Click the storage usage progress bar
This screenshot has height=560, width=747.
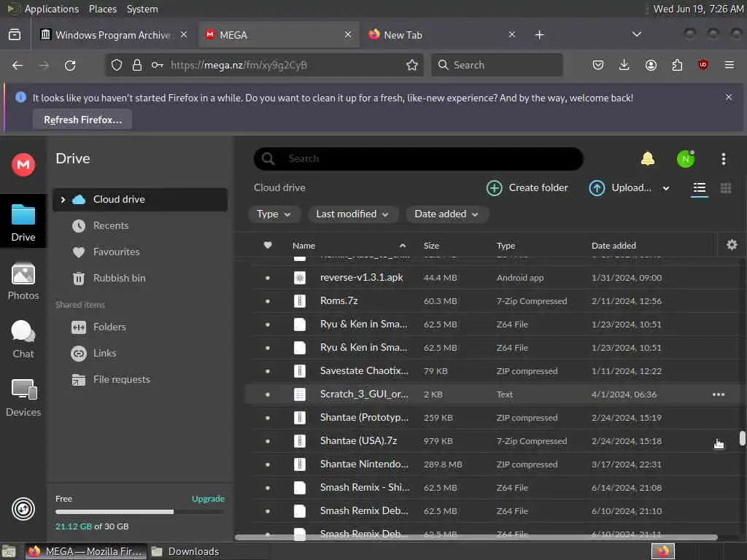[139, 512]
